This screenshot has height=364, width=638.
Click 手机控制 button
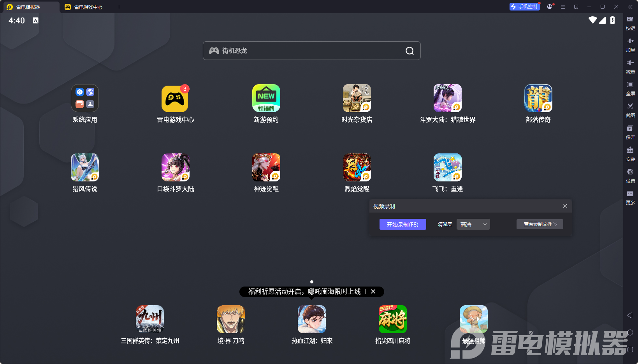click(x=525, y=7)
